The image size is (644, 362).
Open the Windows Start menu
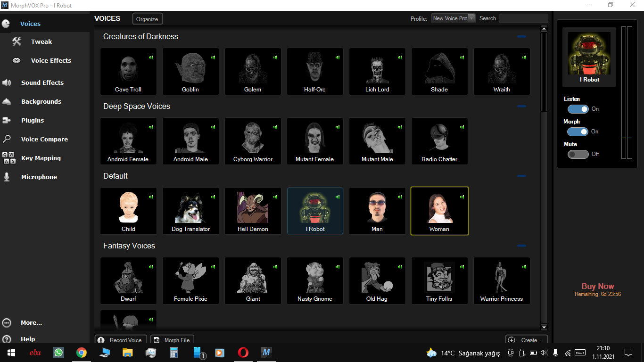(10, 353)
